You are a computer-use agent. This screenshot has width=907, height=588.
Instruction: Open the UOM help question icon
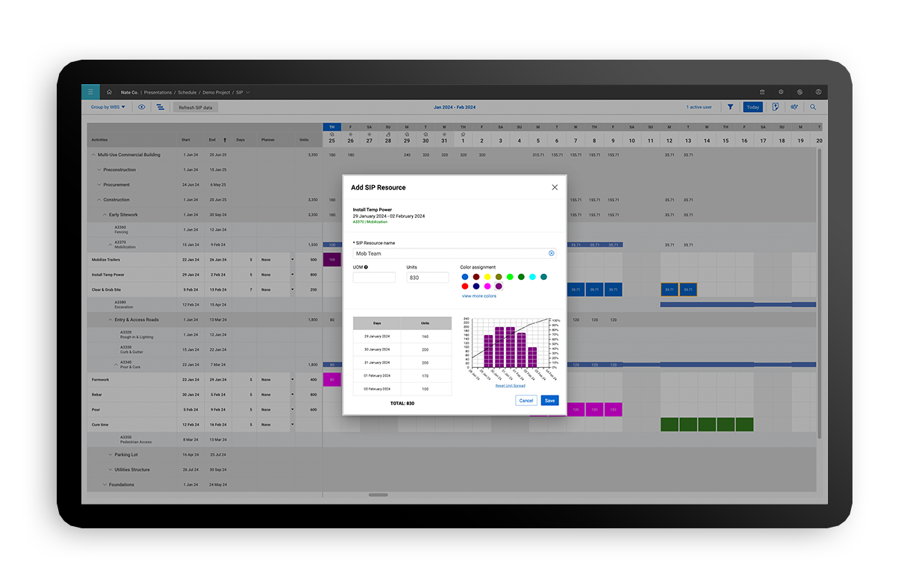[366, 267]
